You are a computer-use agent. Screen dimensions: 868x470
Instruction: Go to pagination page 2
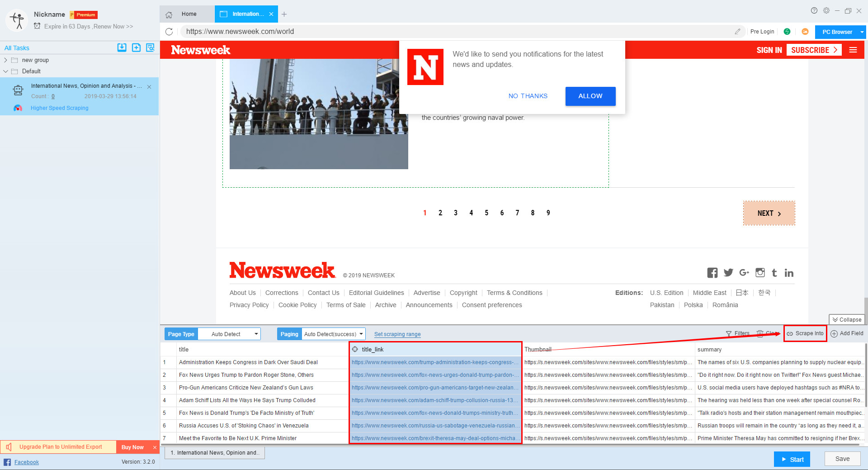(440, 213)
